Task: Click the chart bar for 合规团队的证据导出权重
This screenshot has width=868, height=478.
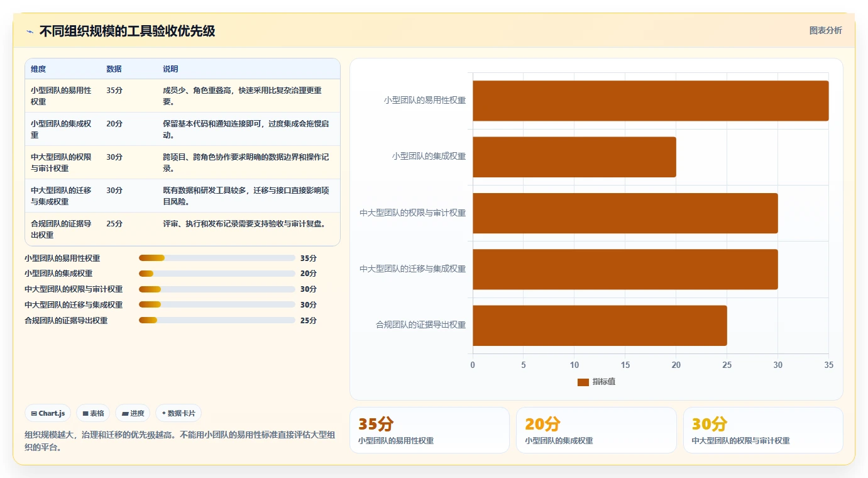Action: coord(600,325)
